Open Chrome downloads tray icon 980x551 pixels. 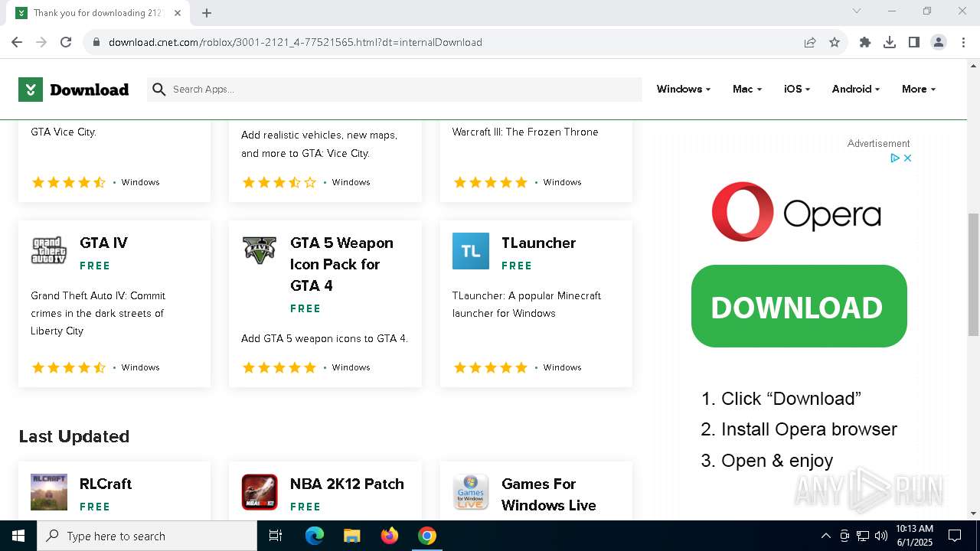(x=890, y=42)
